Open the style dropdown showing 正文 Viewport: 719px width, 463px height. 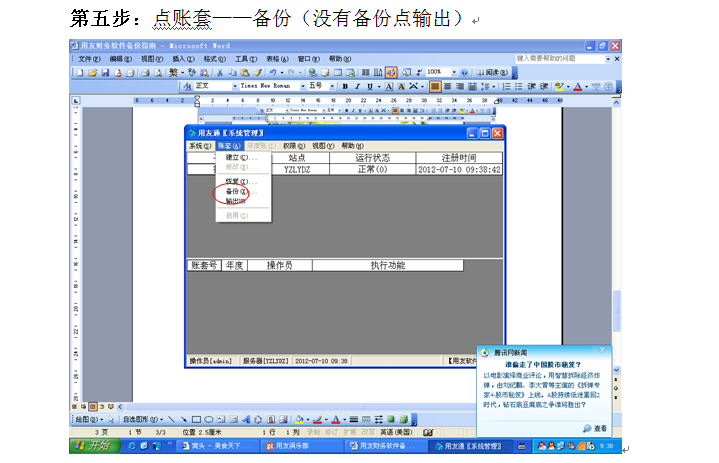click(x=235, y=86)
